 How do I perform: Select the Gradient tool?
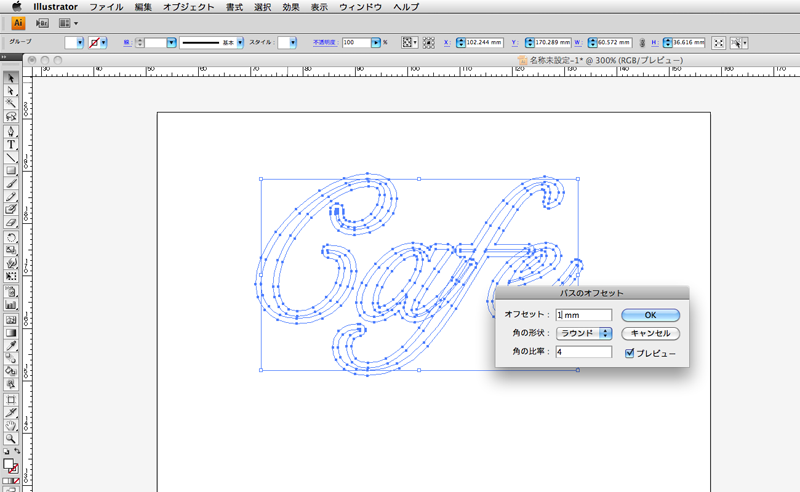tap(11, 333)
